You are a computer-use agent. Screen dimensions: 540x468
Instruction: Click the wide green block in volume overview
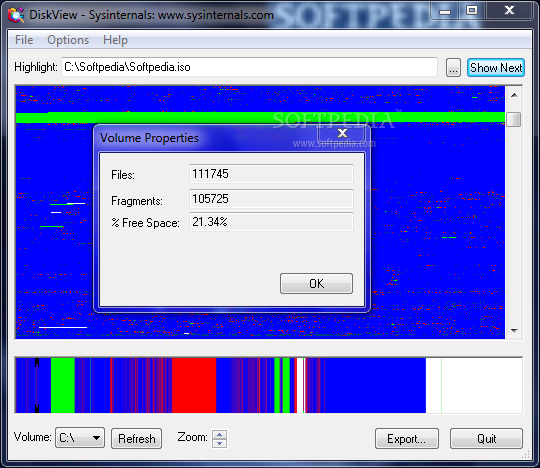(x=63, y=385)
